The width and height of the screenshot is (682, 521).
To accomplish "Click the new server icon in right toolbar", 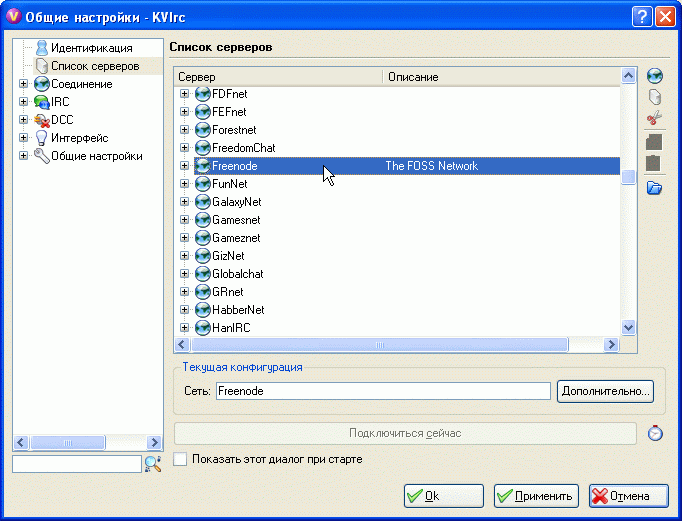I will [655, 97].
